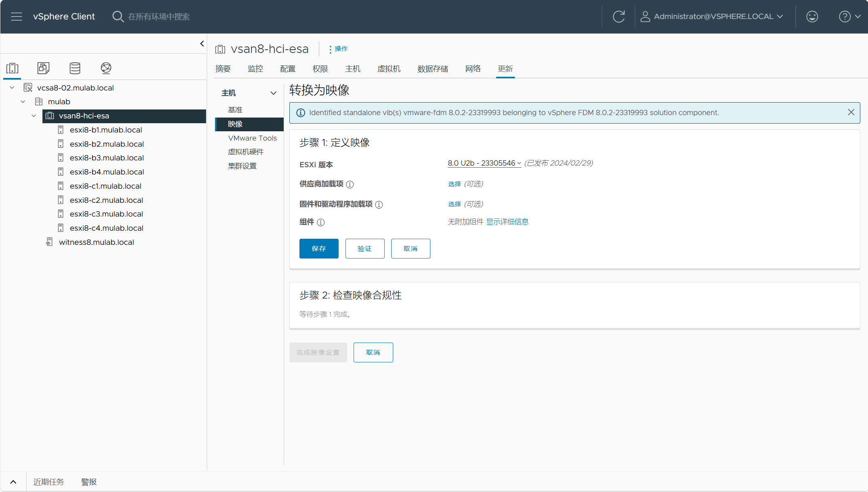Click the bottom 取消 cancel button

[x=373, y=352]
